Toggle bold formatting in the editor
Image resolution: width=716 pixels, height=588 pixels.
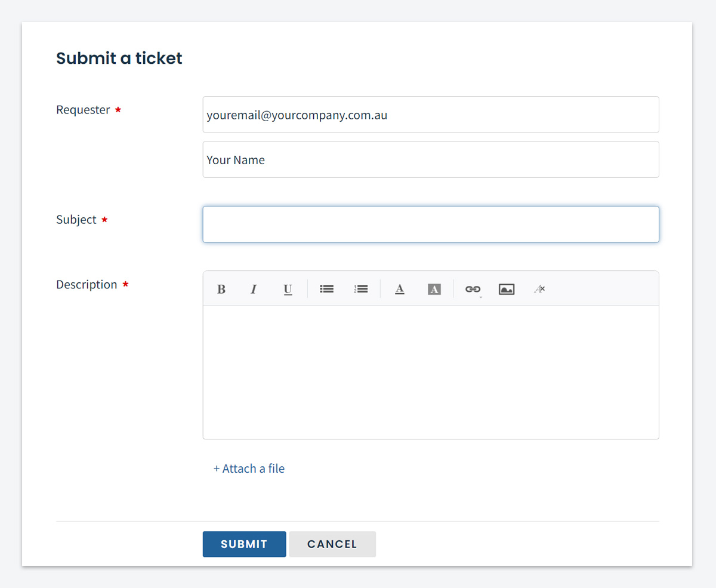click(221, 289)
